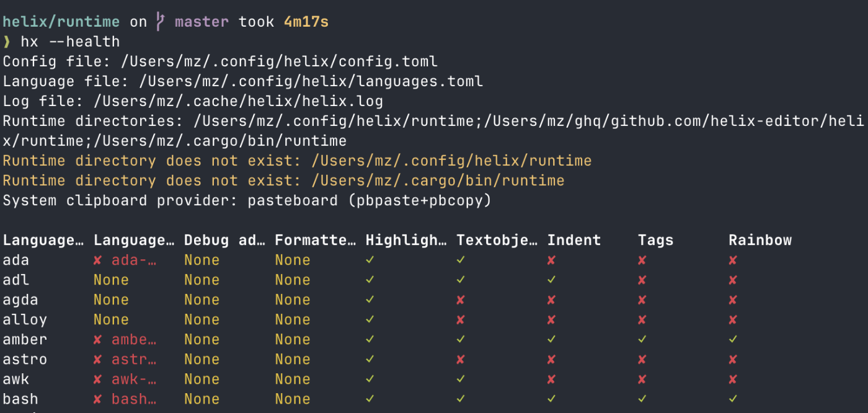Image resolution: width=868 pixels, height=413 pixels.
Task: Click the language name amber
Action: 25,340
